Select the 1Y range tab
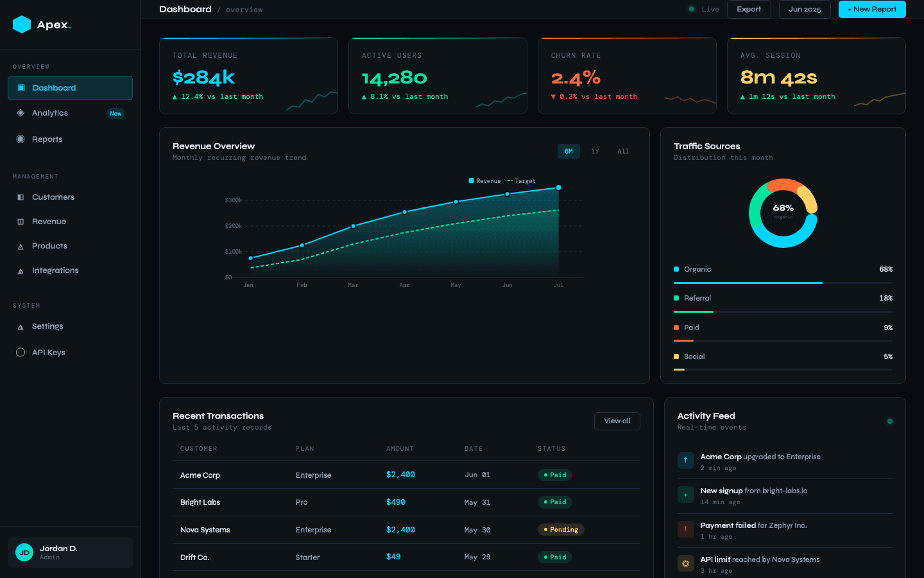 pos(595,151)
